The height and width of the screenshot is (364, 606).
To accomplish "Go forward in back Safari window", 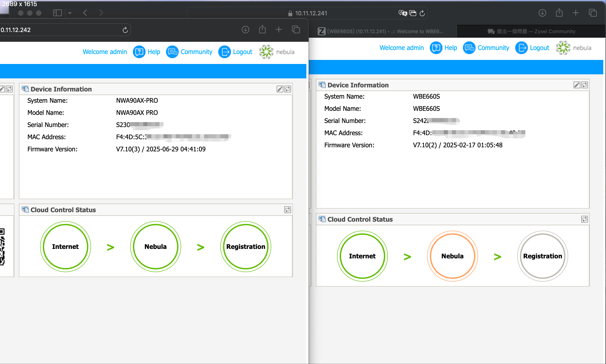I will pos(101,13).
